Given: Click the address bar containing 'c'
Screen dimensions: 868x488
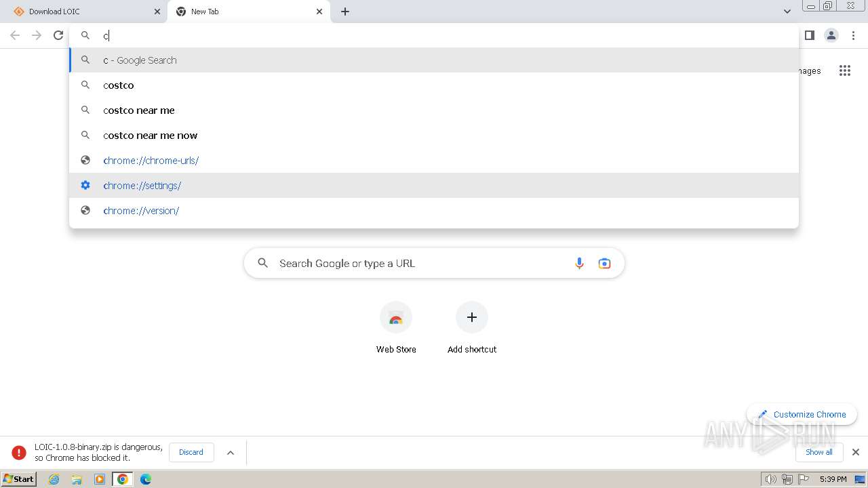Looking at the screenshot, I should [x=434, y=35].
